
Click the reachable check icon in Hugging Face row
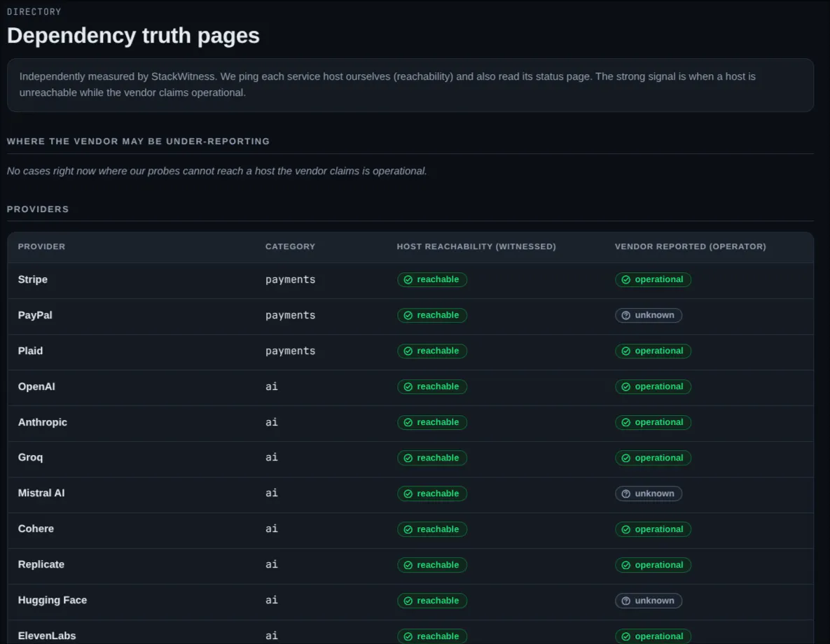pyautogui.click(x=408, y=601)
